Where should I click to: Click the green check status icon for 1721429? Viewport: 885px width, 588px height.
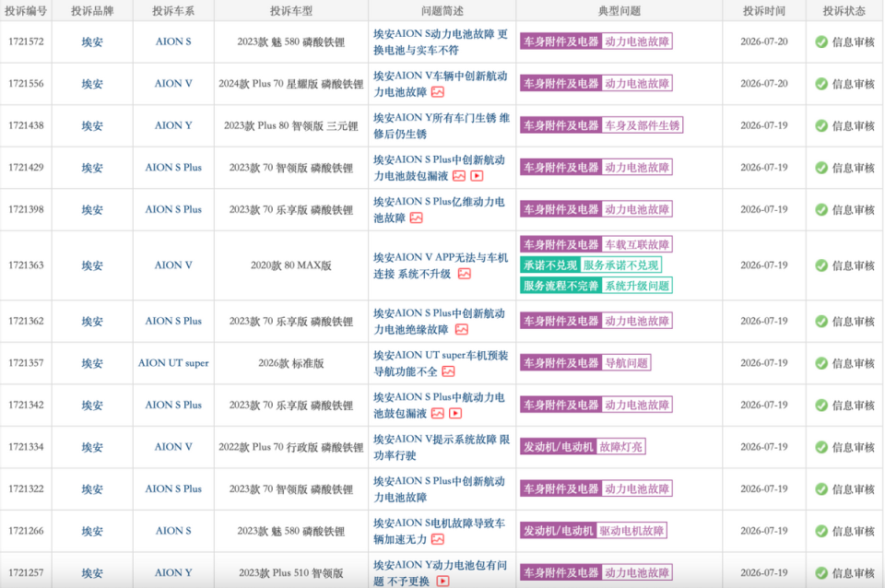coord(821,168)
